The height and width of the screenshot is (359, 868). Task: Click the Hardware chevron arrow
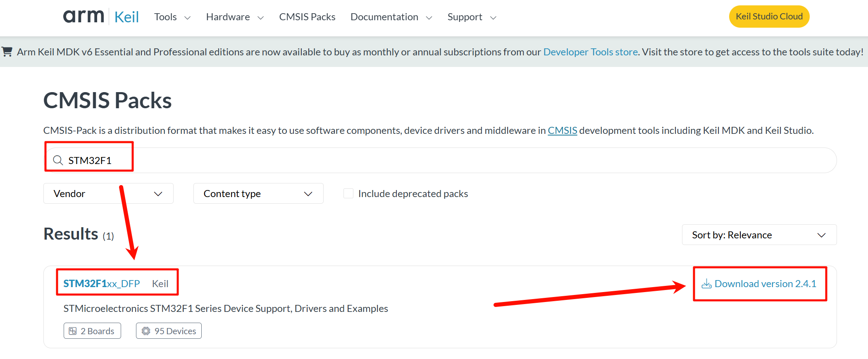pos(260,18)
